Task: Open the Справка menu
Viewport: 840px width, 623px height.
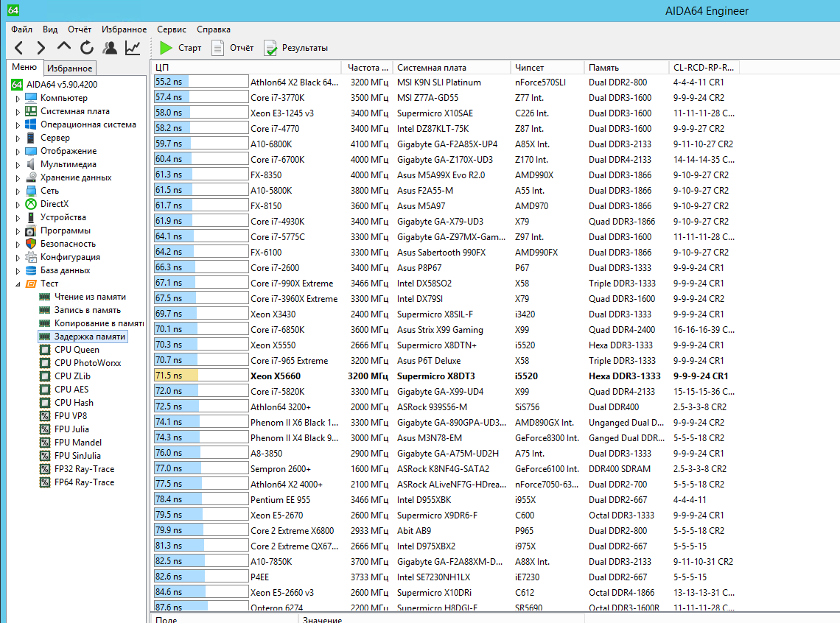Action: click(x=213, y=29)
